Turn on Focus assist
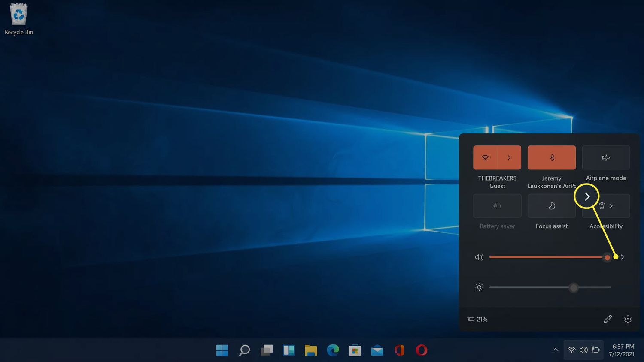644x362 pixels. coord(551,206)
